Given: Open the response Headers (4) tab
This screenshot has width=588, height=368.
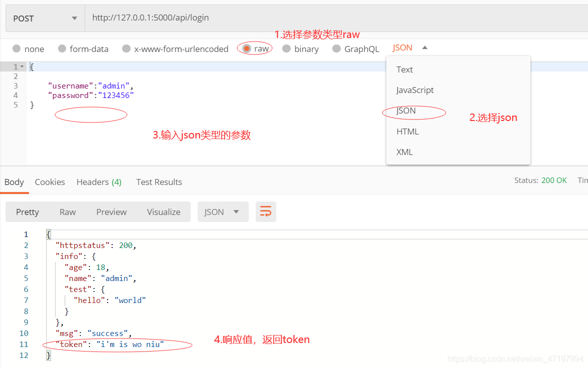Looking at the screenshot, I should tap(99, 182).
